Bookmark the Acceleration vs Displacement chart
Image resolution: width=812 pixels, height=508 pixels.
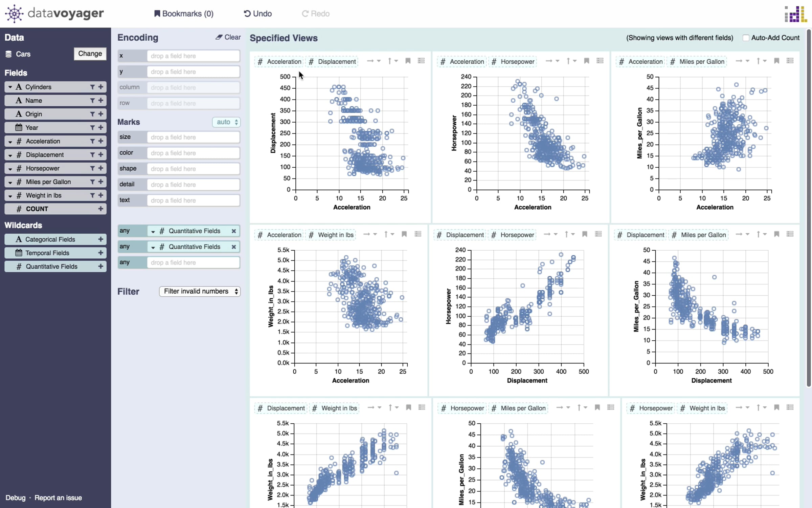408,61
